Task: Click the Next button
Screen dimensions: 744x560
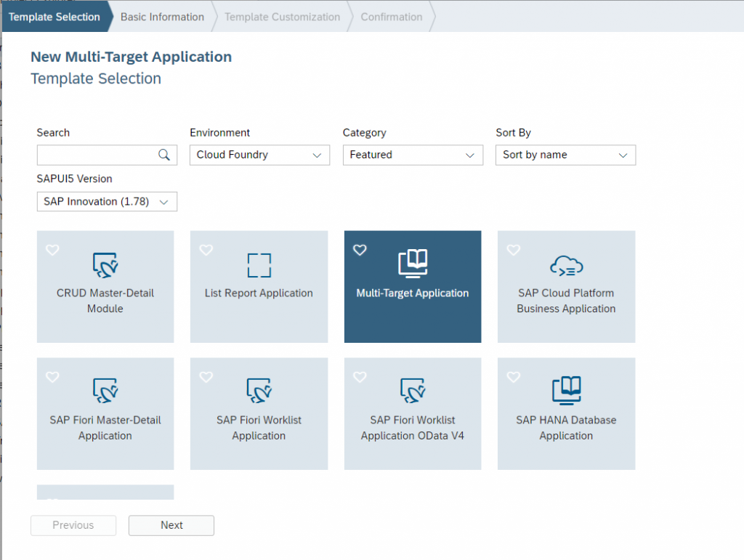Action: click(x=171, y=525)
